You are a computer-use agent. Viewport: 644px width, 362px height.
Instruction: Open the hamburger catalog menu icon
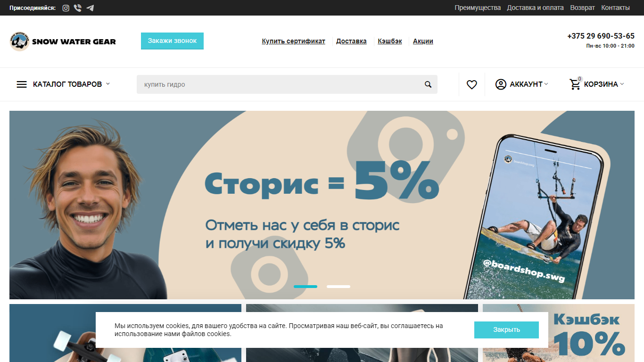click(22, 84)
